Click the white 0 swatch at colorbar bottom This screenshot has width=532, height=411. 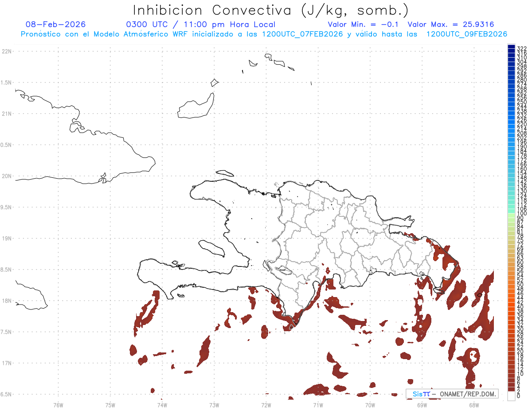[x=511, y=396]
